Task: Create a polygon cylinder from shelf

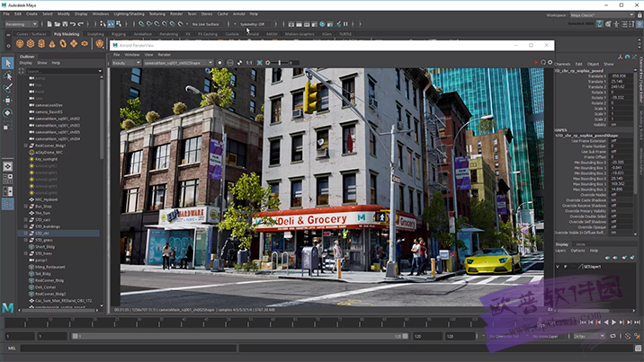Action: click(x=41, y=43)
